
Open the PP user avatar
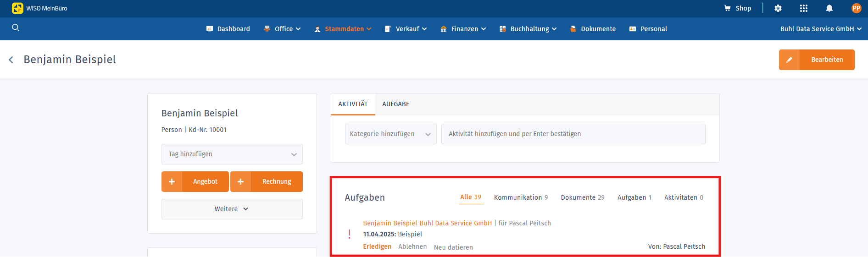[856, 8]
